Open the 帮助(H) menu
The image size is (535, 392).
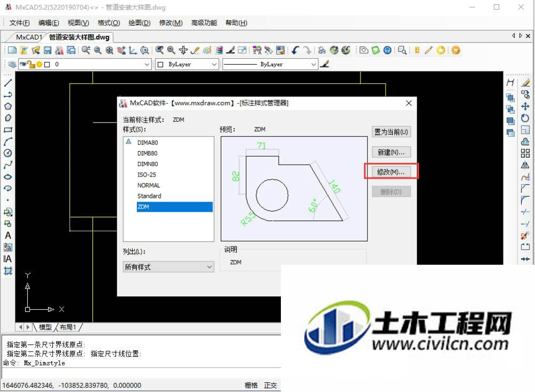pyautogui.click(x=236, y=23)
